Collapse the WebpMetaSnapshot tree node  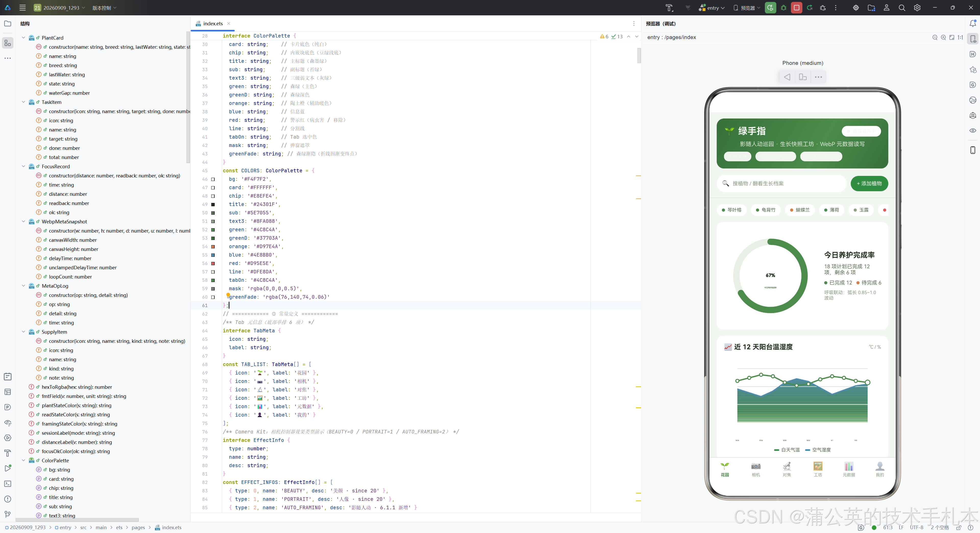pyautogui.click(x=23, y=221)
